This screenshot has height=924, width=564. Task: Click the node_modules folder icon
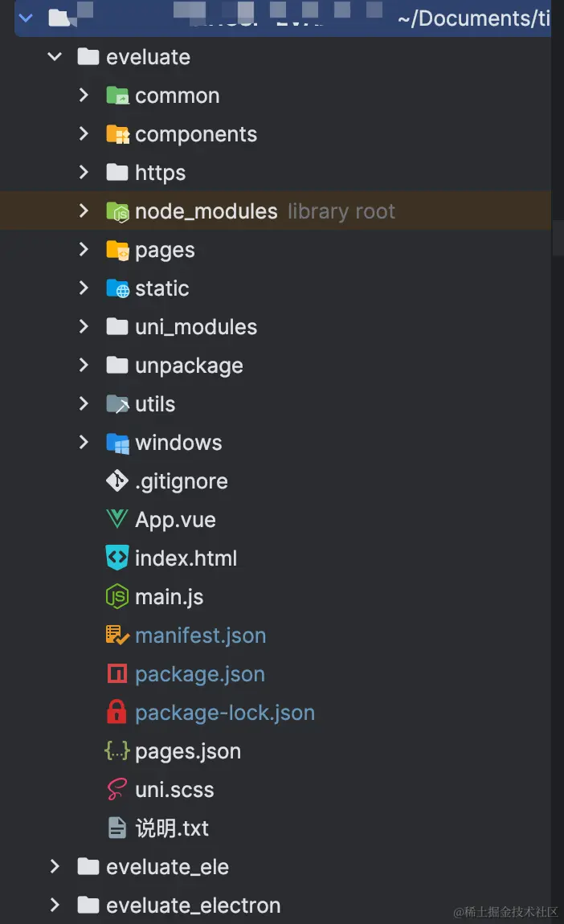click(117, 211)
